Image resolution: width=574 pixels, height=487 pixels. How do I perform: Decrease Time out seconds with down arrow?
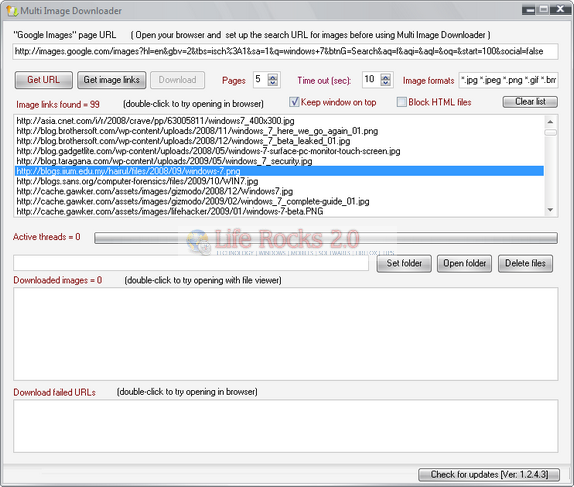click(x=385, y=83)
